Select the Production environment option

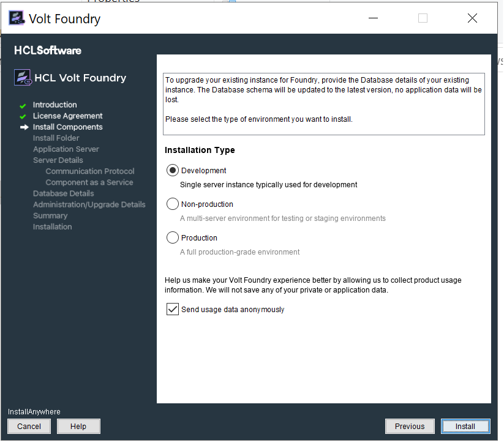point(173,238)
